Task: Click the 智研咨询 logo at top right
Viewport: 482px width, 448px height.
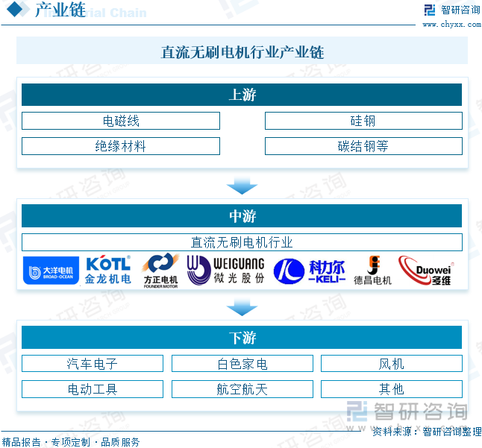Action: [452, 10]
